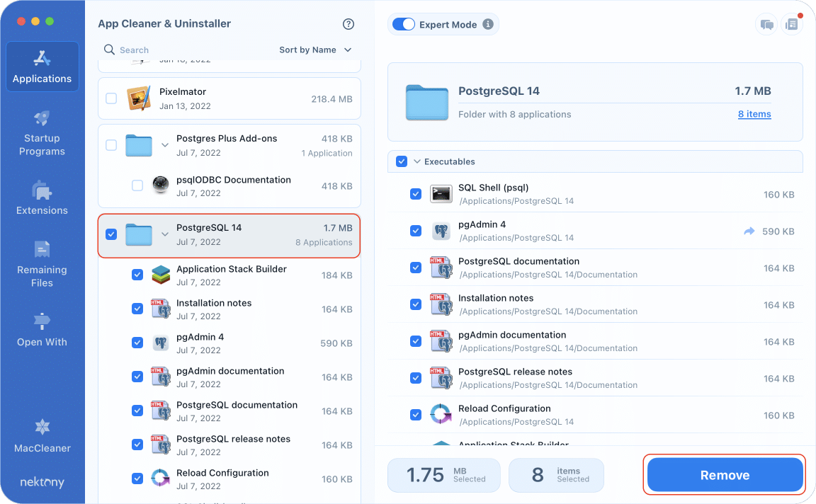This screenshot has height=504, width=816.
Task: Select Installation notes row in Executables
Action: point(595,304)
